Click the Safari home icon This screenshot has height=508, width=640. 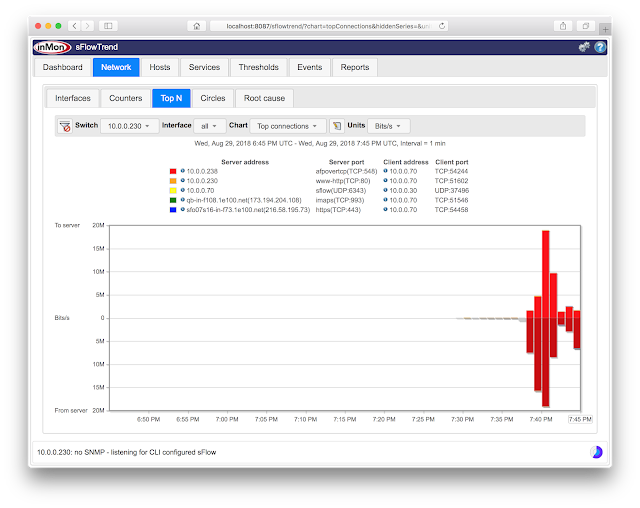[197, 26]
